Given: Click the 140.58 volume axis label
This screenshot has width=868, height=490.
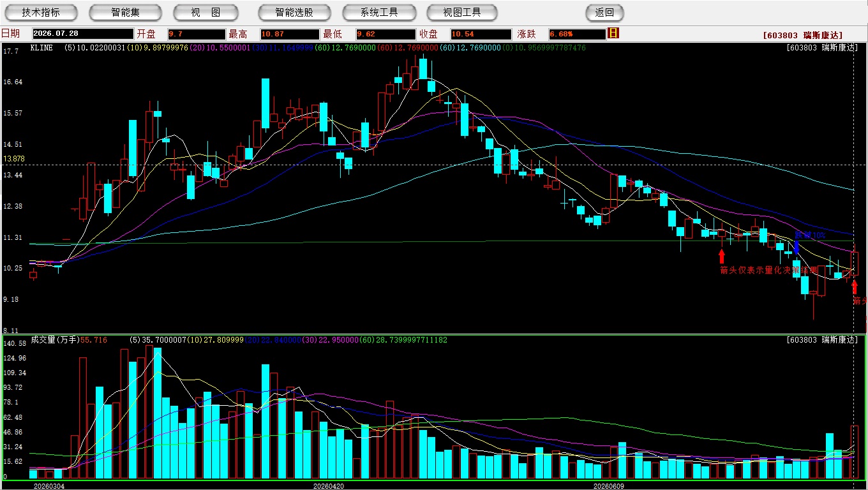Looking at the screenshot, I should coord(14,344).
